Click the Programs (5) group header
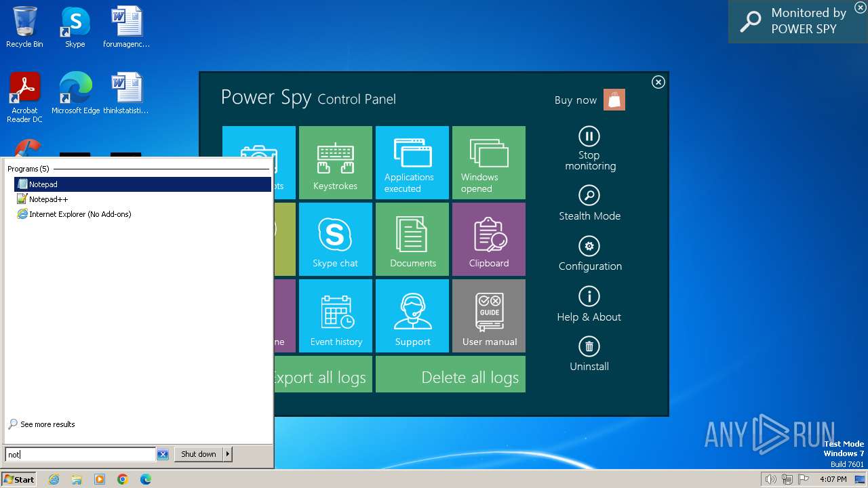 28,169
